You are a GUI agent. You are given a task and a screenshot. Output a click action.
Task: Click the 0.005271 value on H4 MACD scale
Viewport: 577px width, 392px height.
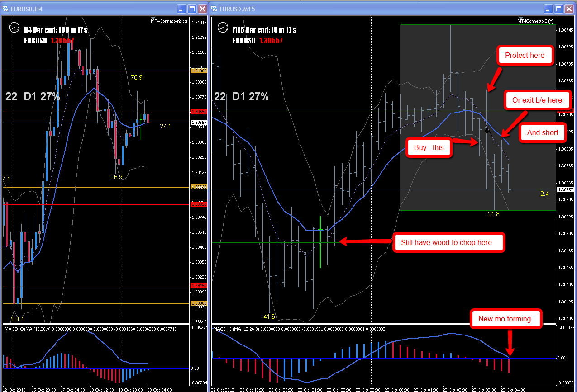coord(199,328)
